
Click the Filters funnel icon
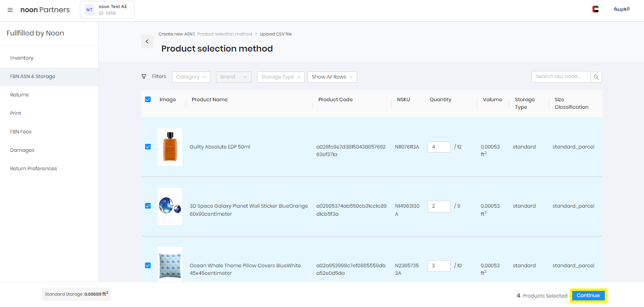[144, 76]
